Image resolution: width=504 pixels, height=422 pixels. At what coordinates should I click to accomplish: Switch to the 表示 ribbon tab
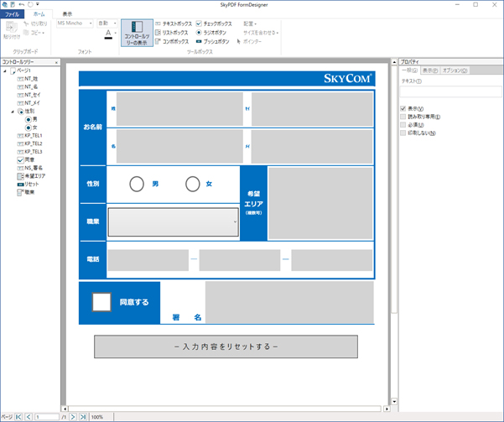[67, 14]
